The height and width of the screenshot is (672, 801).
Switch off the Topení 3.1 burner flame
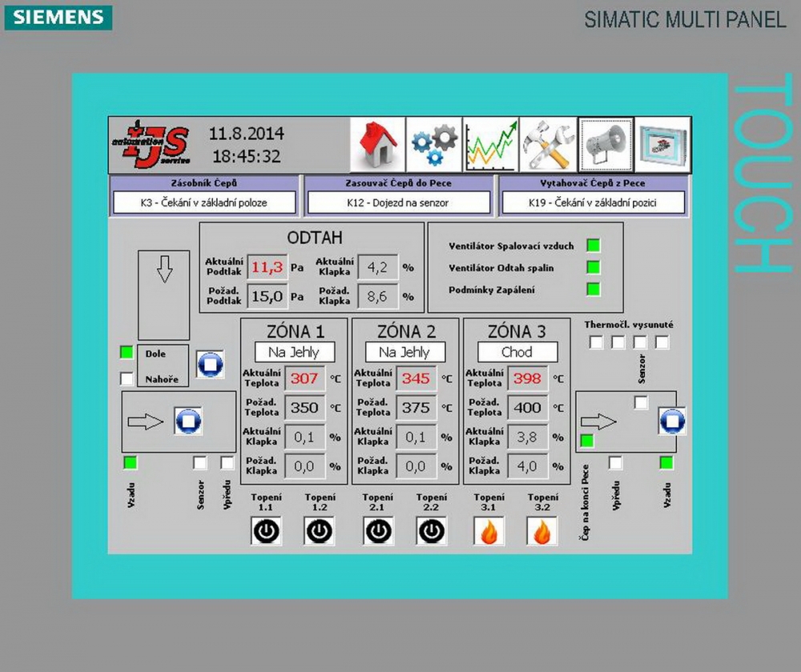click(x=489, y=530)
